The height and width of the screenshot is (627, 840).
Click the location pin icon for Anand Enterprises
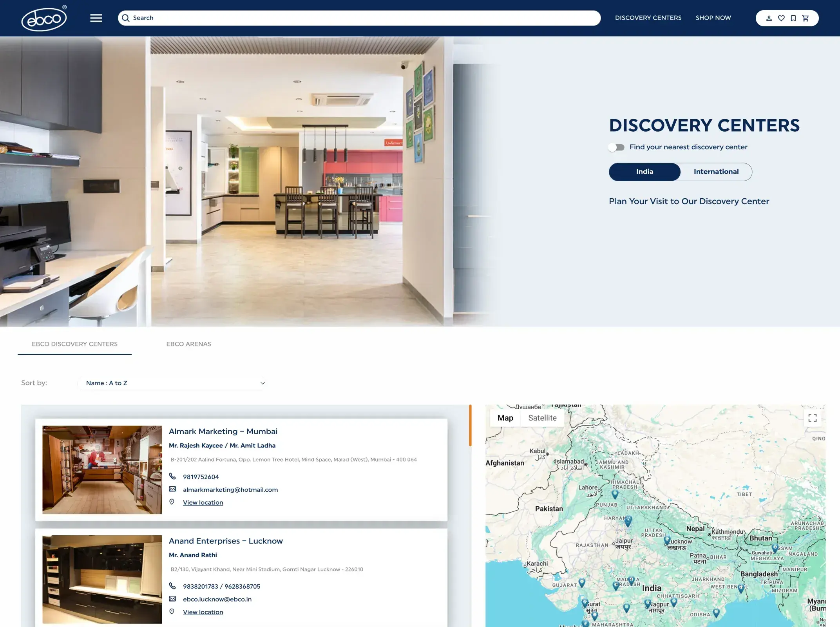coord(172,612)
